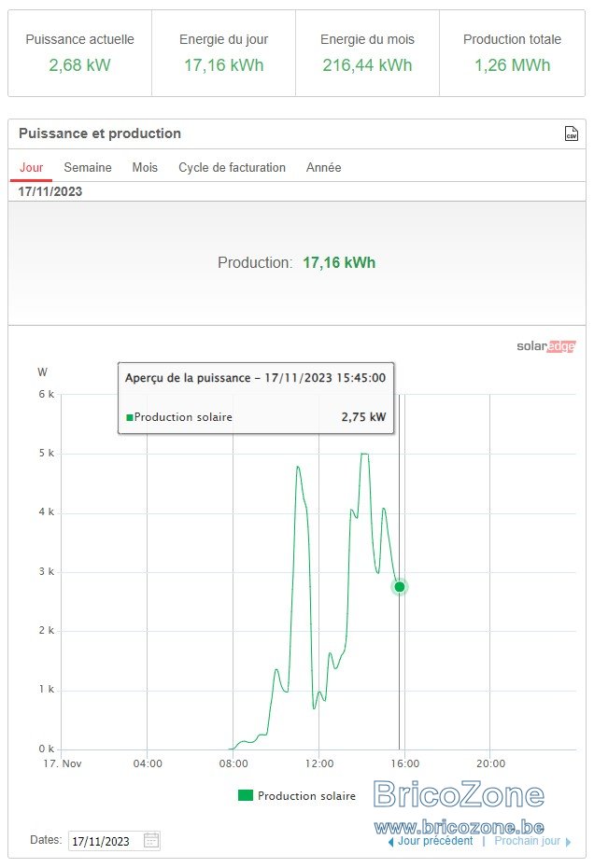Click left arrow for previous day
The image size is (594, 868).
click(390, 842)
